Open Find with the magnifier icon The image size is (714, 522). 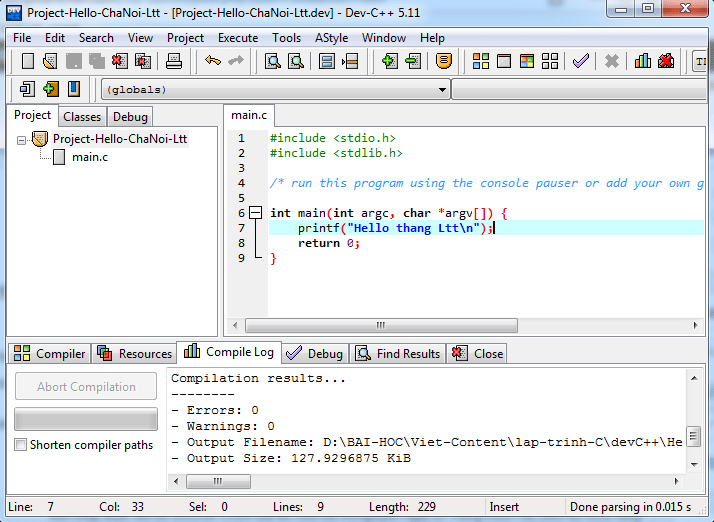(273, 61)
